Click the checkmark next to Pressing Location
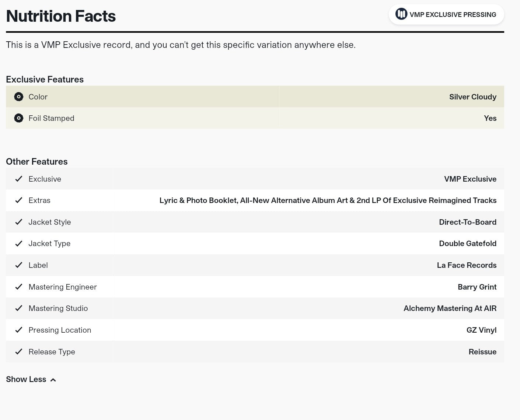Viewport: 520px width, 420px height. [x=19, y=330]
